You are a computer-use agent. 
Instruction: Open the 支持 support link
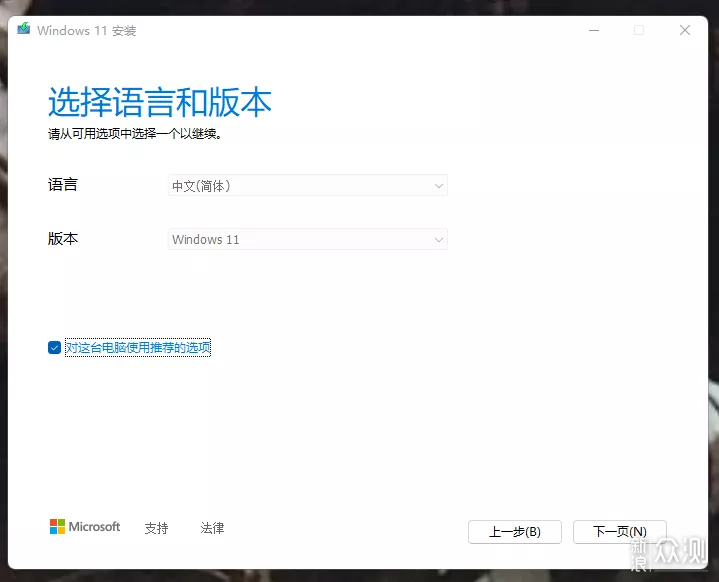[156, 528]
